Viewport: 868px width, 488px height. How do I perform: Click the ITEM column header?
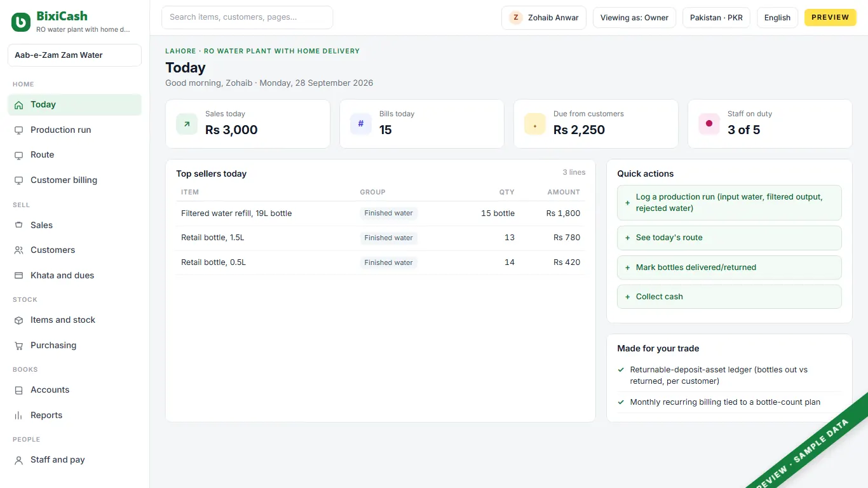(x=190, y=192)
